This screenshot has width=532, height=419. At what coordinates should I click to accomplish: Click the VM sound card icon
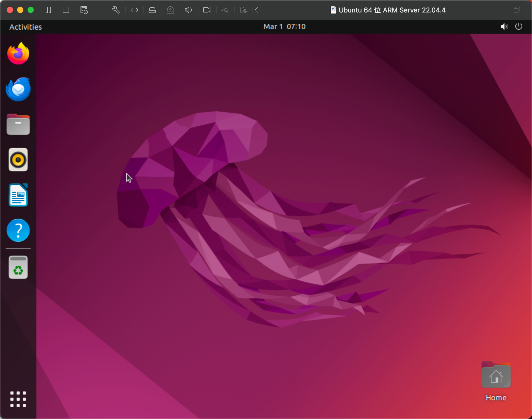[188, 10]
